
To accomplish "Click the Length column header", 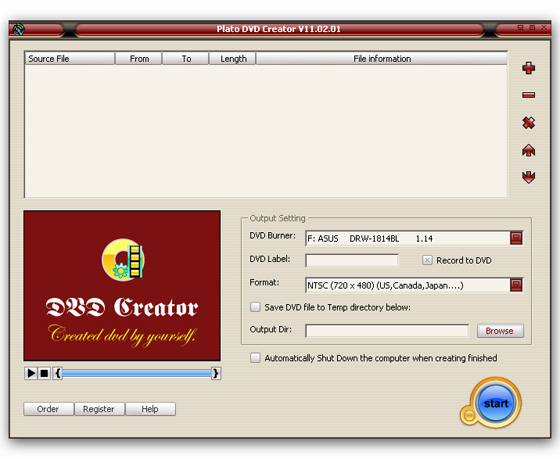I will point(232,59).
